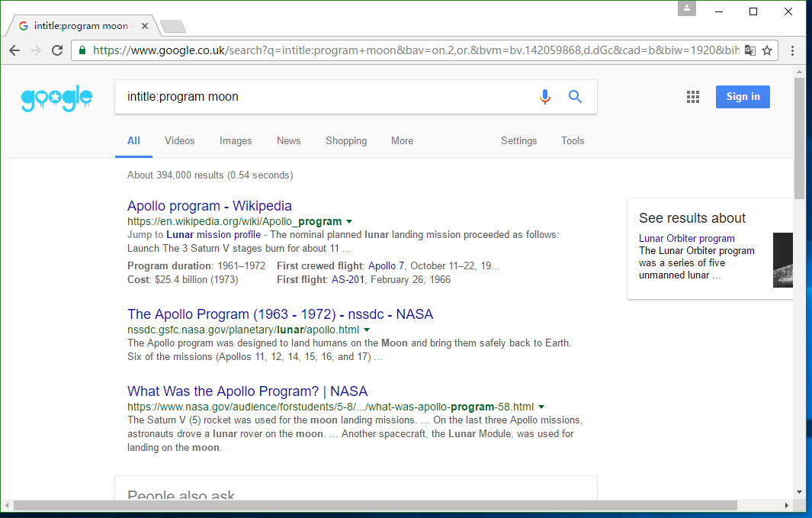The width and height of the screenshot is (812, 518).
Task: Switch to the Videos tab
Action: tap(180, 141)
